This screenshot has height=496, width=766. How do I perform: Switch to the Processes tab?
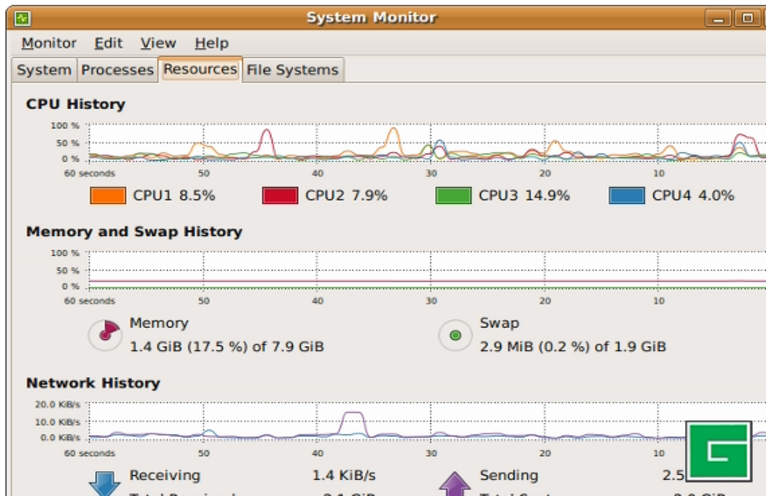coord(117,70)
